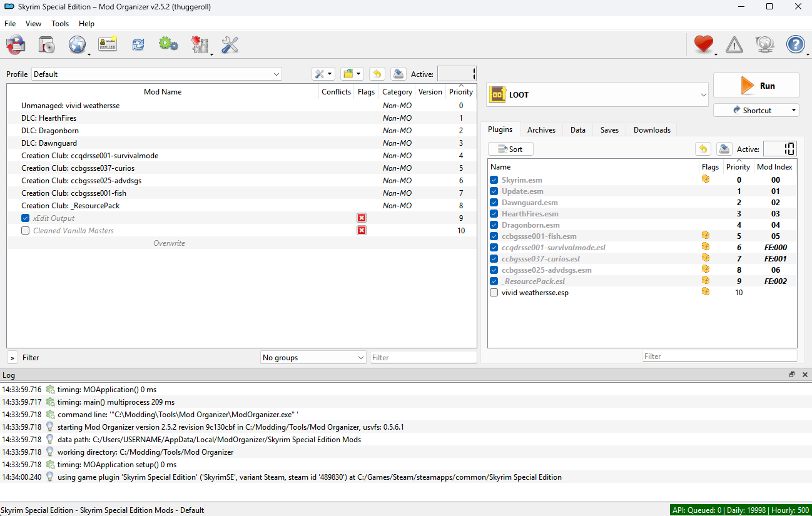The width and height of the screenshot is (812, 516).
Task: Click the flag icon on _ResourcePack.esl row
Action: click(x=706, y=280)
